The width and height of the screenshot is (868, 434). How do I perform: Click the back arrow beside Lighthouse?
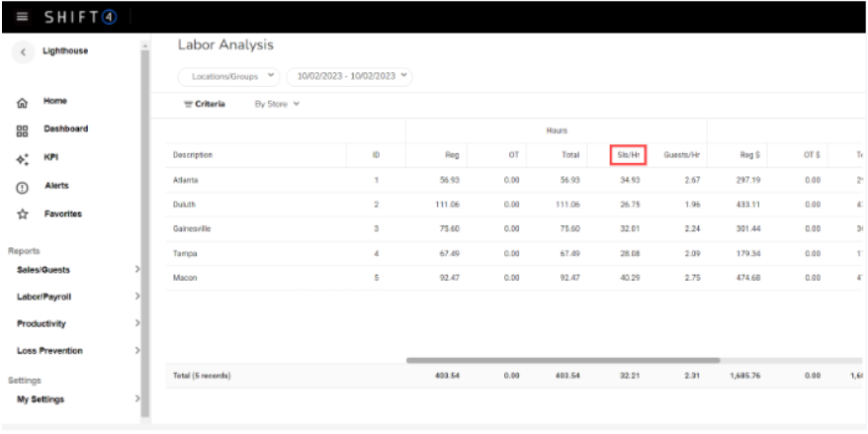pyautogui.click(x=23, y=52)
